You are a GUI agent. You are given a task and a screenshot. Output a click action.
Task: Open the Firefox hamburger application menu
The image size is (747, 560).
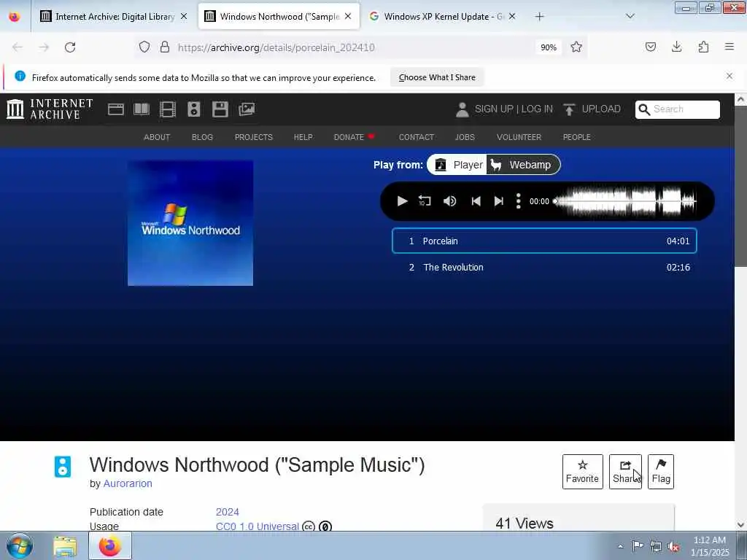[729, 47]
